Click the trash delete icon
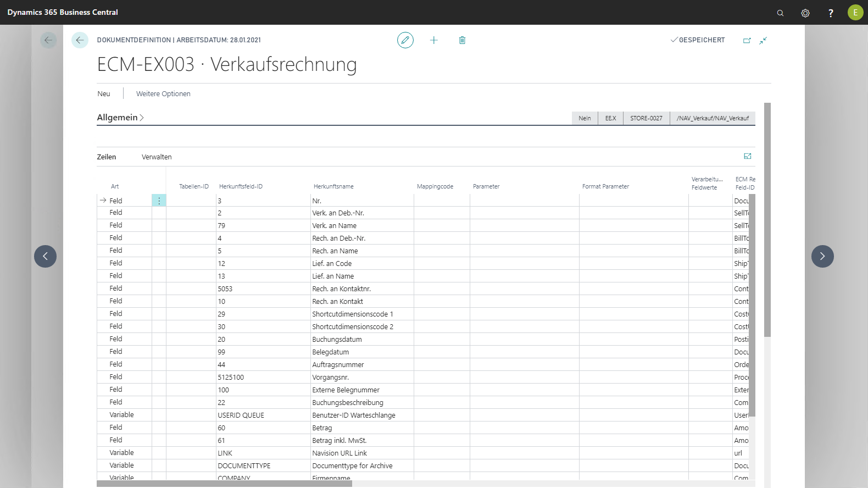The width and height of the screenshot is (868, 488). coord(462,40)
